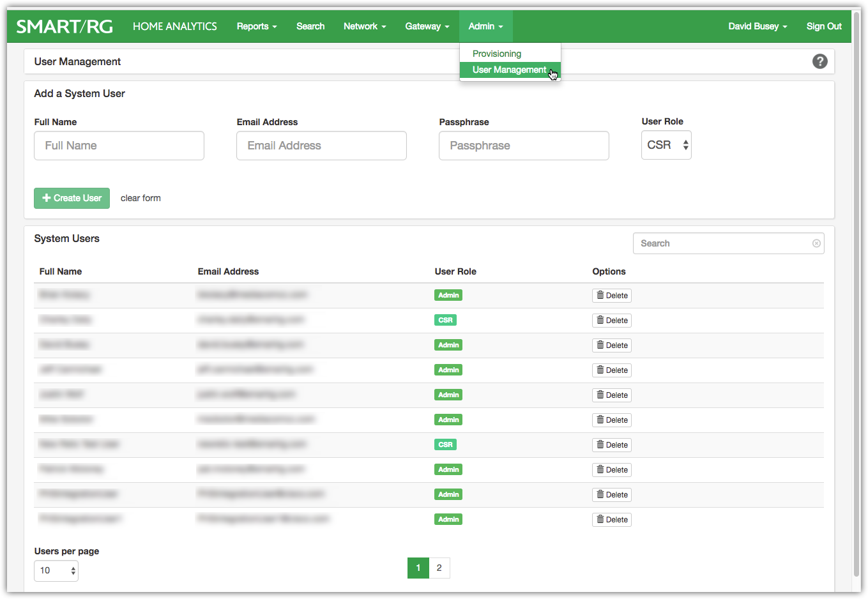Open the Reports dropdown
This screenshot has height=599, width=868.
(x=256, y=26)
